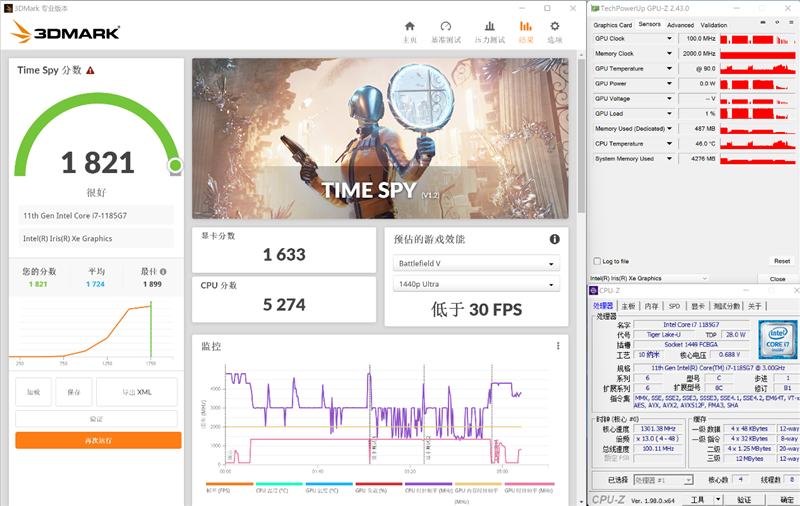Open the GPU Voltage sensor dropdown arrow
This screenshot has width=800, height=506.
(x=669, y=99)
